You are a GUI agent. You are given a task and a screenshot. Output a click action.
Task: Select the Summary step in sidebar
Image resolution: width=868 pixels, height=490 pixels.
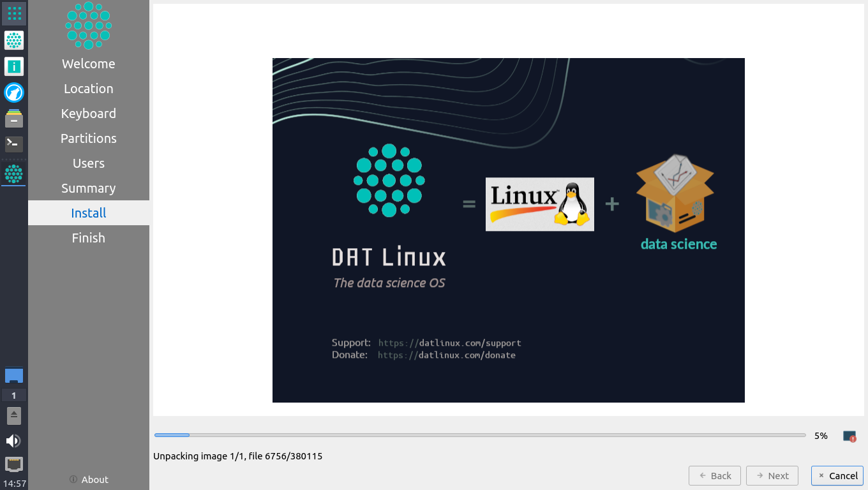click(88, 188)
